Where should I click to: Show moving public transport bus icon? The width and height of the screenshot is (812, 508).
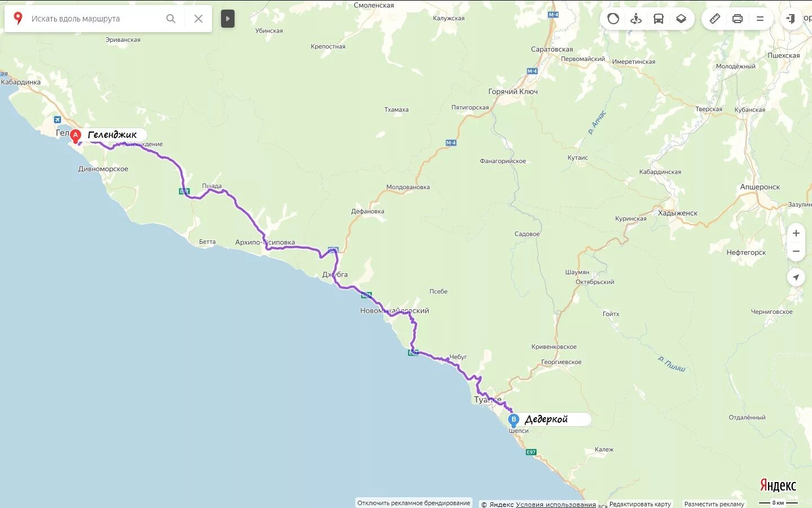[659, 19]
